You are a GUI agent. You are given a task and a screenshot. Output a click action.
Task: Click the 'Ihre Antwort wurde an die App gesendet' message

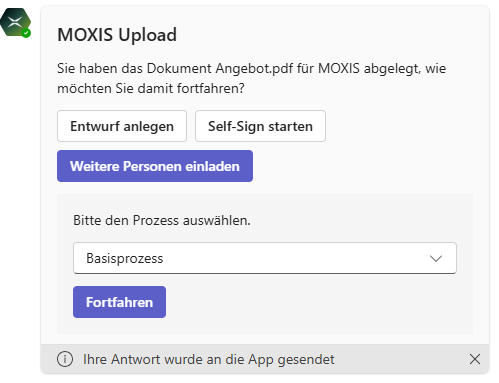[209, 359]
